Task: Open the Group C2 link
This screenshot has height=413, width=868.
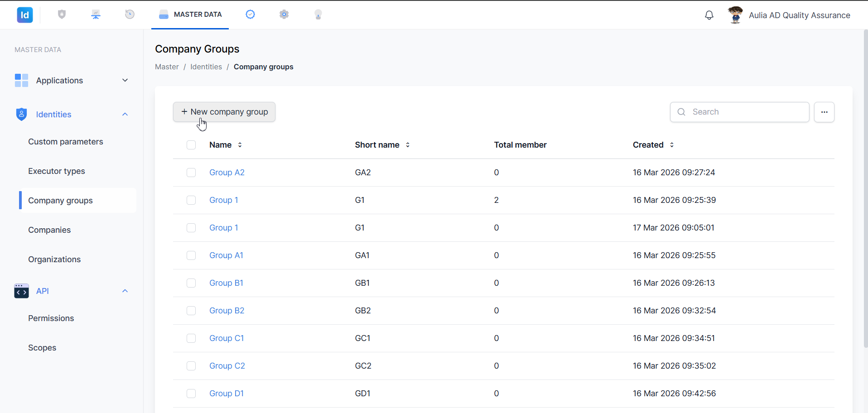Action: coord(227,366)
